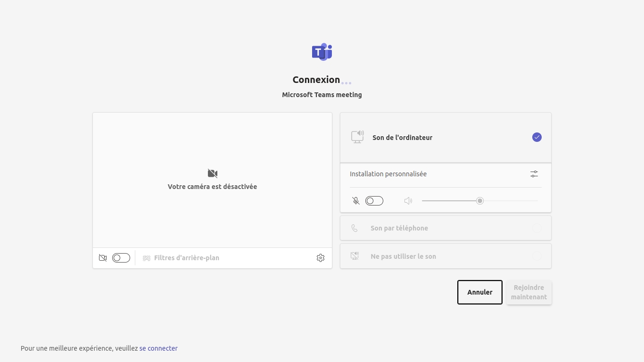Click the camera-off icon beside video toggle
The width and height of the screenshot is (644, 362).
[x=103, y=258]
